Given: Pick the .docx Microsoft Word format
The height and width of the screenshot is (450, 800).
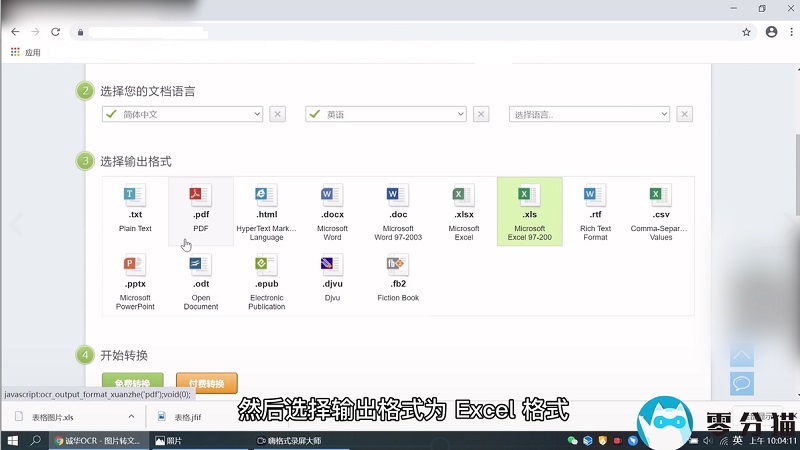Looking at the screenshot, I should (332, 196).
